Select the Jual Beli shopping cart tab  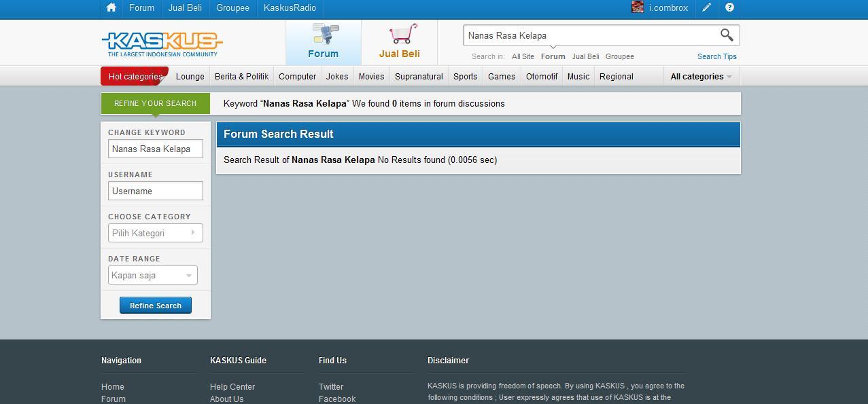tap(399, 42)
